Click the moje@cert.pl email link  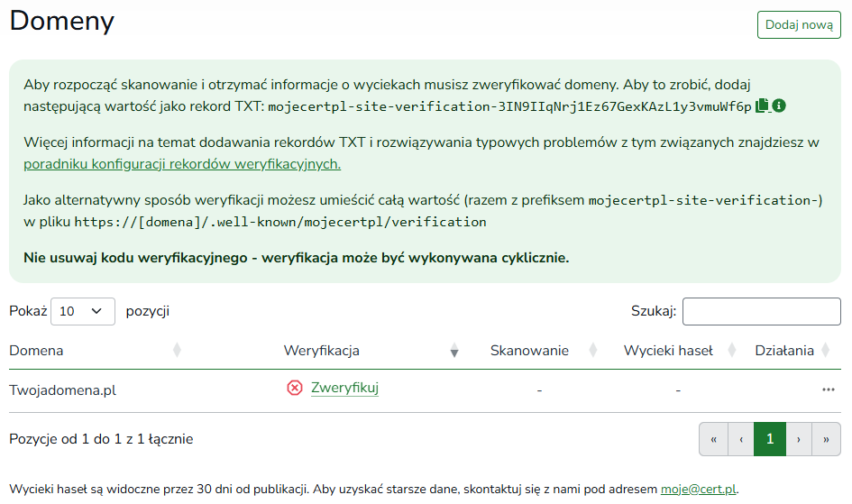[698, 490]
